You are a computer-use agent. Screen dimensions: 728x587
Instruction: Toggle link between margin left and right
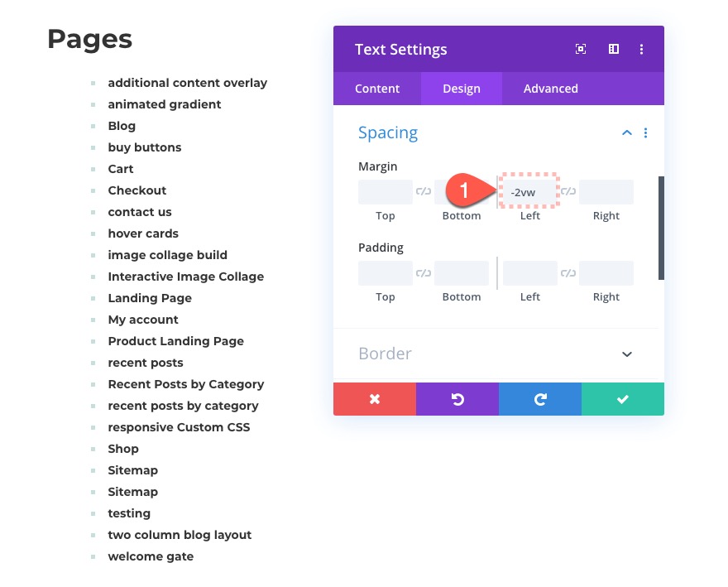click(x=568, y=191)
